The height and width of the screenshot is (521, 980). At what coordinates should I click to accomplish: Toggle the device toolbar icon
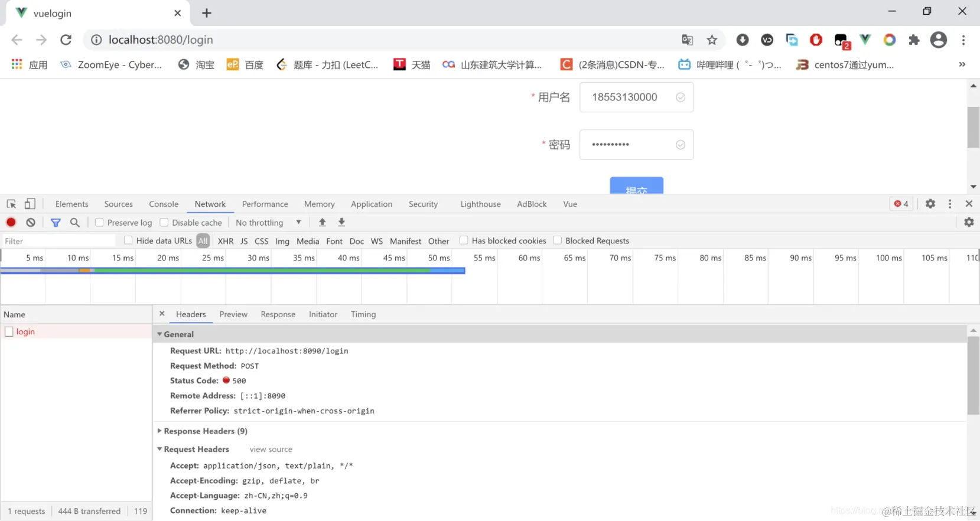coord(30,204)
